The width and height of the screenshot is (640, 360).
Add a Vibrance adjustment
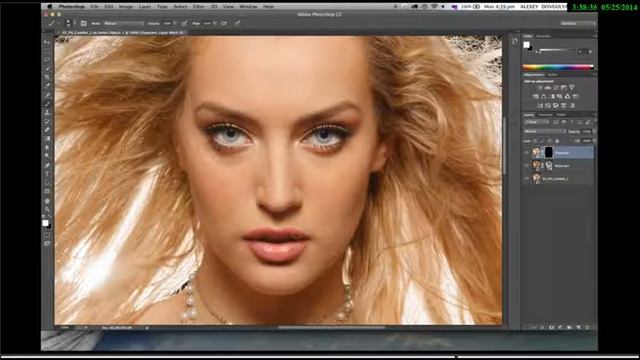(572, 87)
